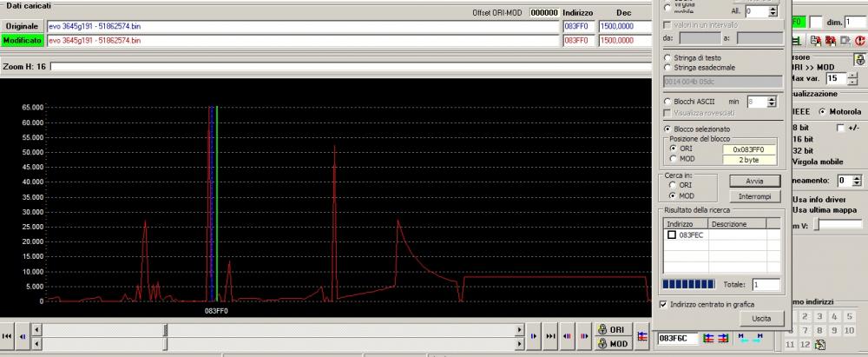Click the Max var. stepper arrows

point(852,79)
